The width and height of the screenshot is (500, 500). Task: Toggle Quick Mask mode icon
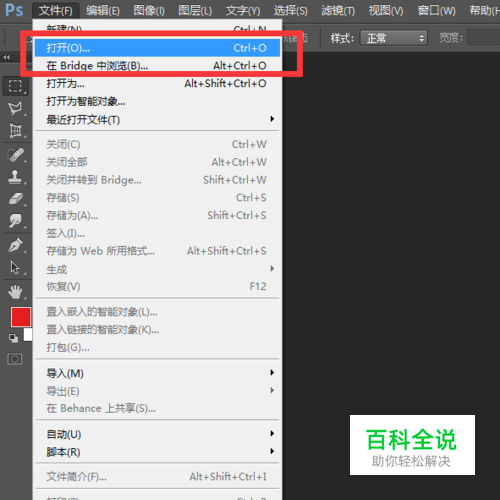[x=15, y=359]
